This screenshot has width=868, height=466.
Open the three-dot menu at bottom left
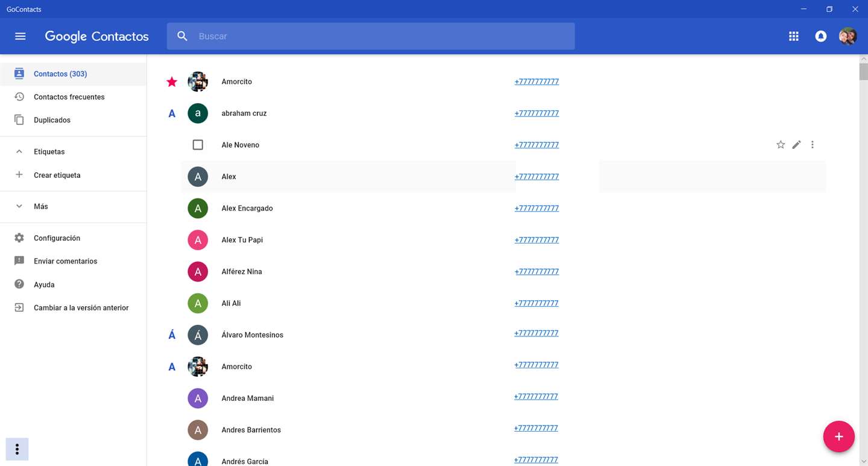[x=17, y=449]
